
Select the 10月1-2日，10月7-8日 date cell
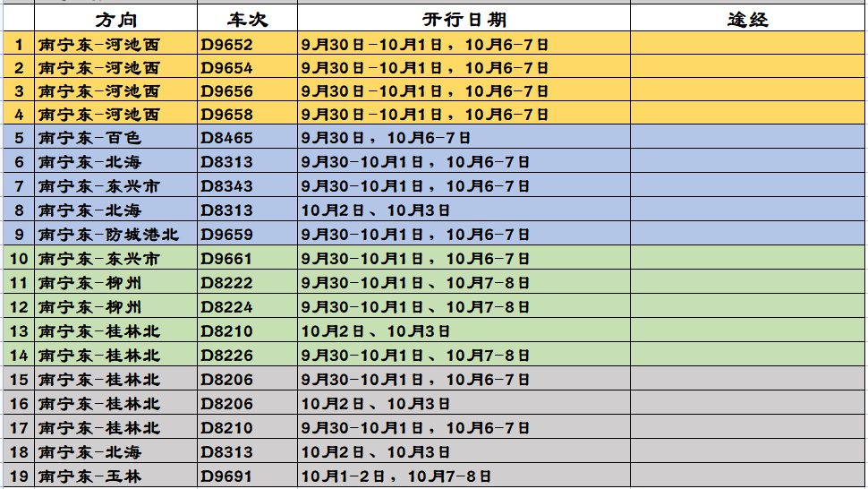click(396, 476)
